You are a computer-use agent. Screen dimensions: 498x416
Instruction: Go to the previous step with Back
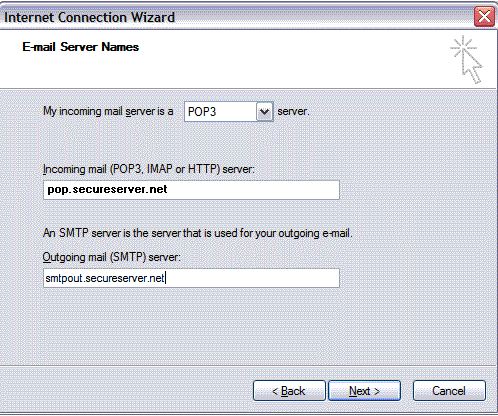pos(289,391)
